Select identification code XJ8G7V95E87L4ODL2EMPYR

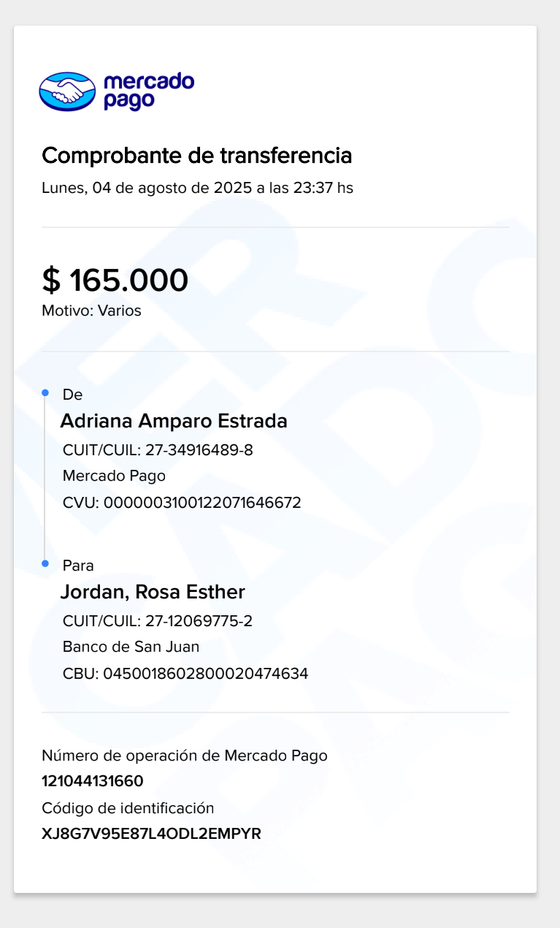[x=151, y=834]
